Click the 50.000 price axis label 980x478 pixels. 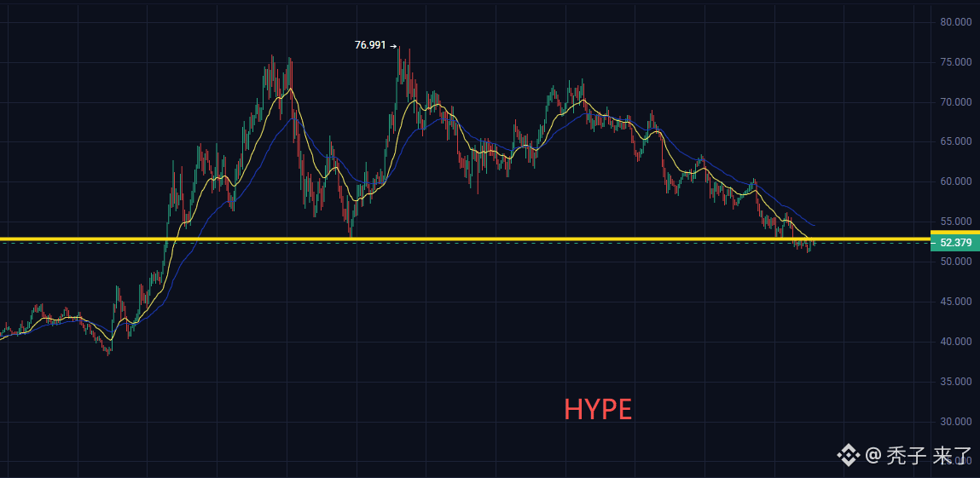point(955,262)
